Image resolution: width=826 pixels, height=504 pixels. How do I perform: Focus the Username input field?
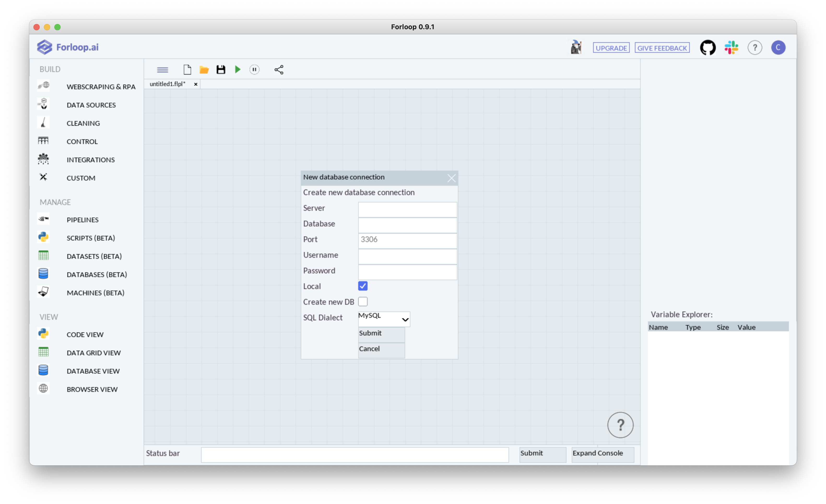pos(407,256)
